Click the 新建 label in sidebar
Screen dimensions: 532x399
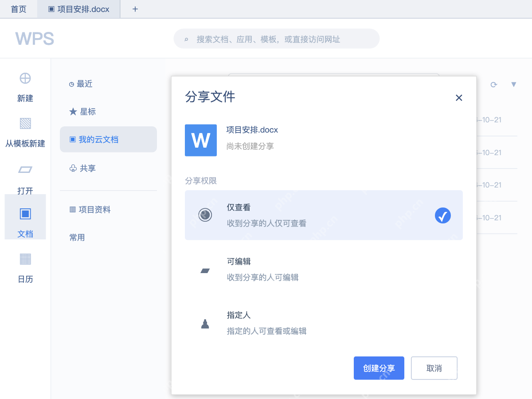coord(25,98)
